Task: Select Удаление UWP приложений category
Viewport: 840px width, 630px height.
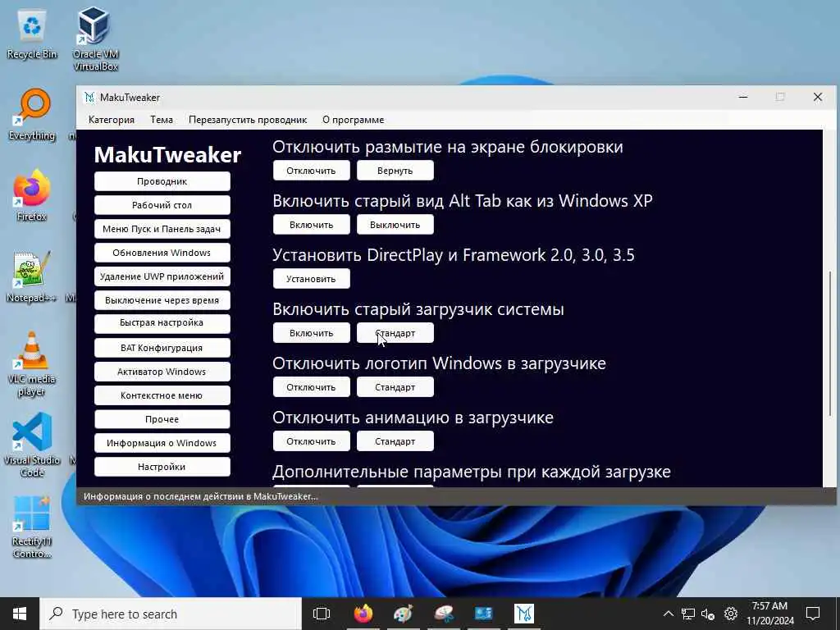Action: point(162,276)
